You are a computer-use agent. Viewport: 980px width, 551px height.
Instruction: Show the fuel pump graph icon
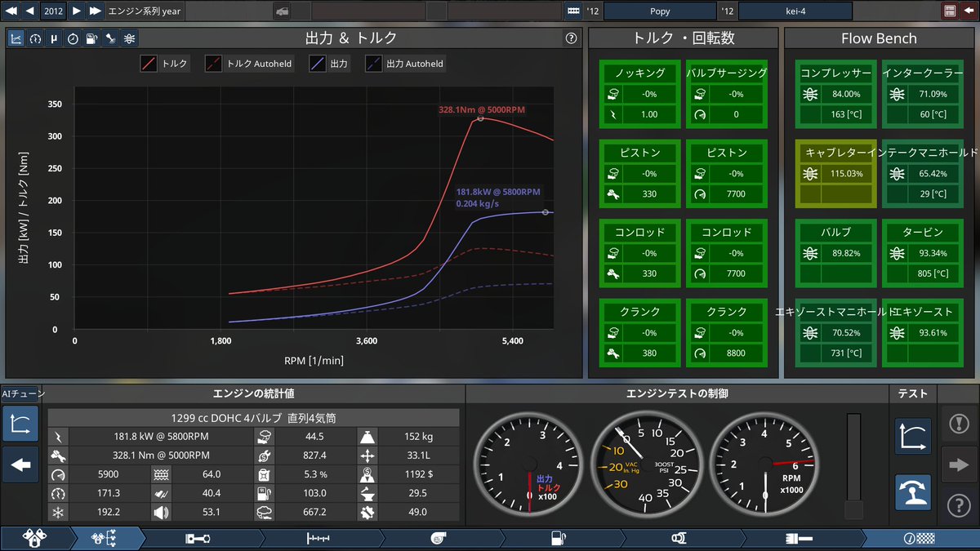91,38
